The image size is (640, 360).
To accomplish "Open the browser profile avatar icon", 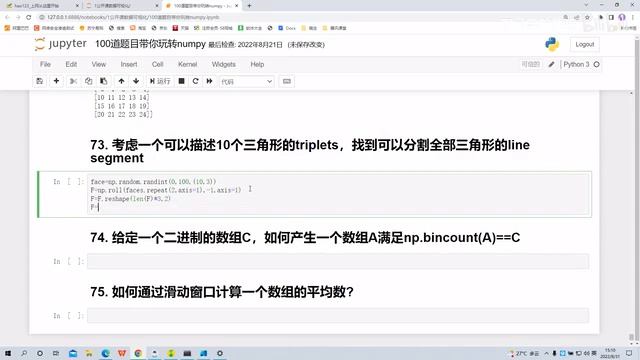I will pyautogui.click(x=622, y=17).
